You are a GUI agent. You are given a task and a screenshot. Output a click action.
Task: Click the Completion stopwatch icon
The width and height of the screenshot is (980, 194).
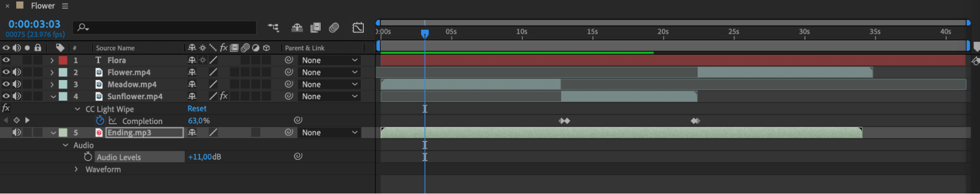pos(100,120)
